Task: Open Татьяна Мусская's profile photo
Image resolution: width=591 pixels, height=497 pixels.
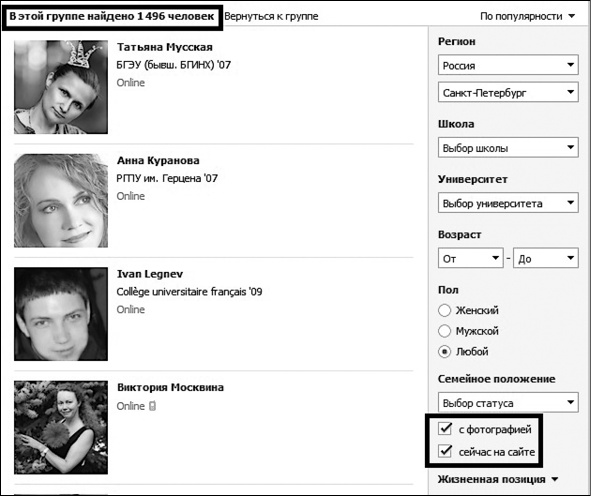Action: (61, 87)
